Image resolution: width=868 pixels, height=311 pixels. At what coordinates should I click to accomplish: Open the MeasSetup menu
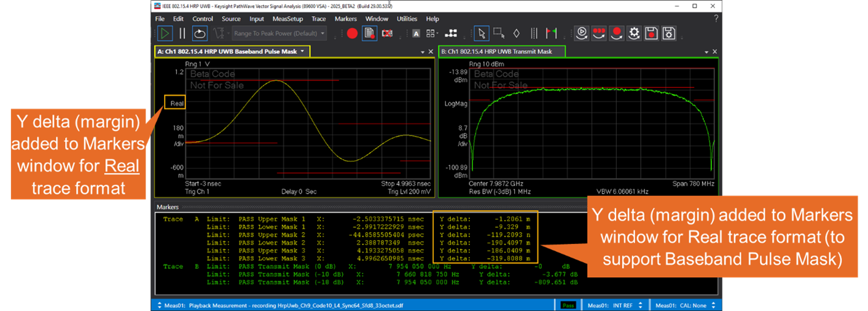(287, 19)
